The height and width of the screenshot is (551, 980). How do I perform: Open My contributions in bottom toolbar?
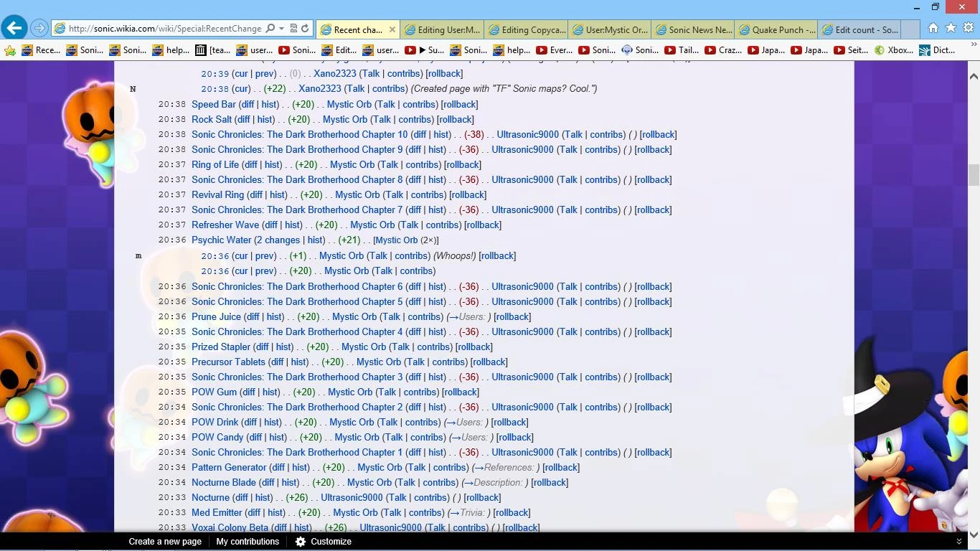248,542
